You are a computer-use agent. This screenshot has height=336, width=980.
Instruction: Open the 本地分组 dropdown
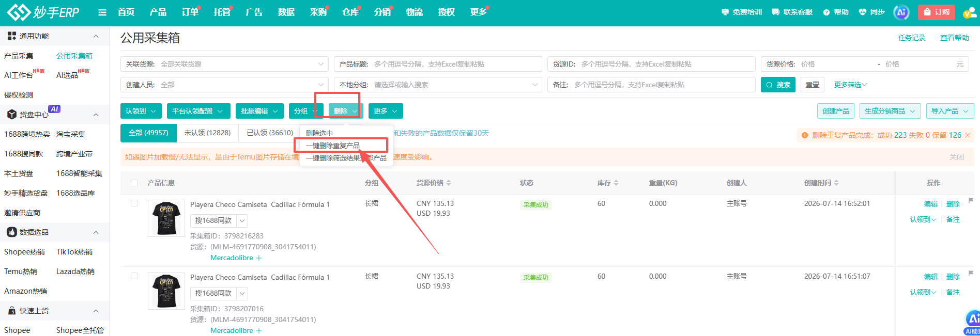tap(438, 85)
